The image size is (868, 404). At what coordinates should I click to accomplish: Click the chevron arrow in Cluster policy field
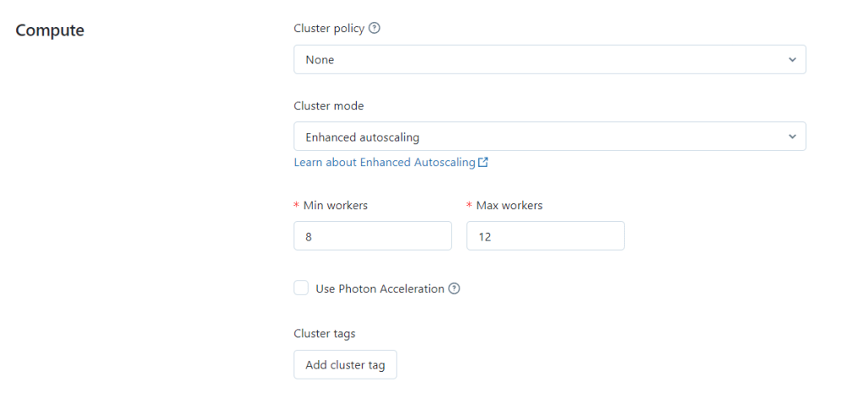point(792,60)
